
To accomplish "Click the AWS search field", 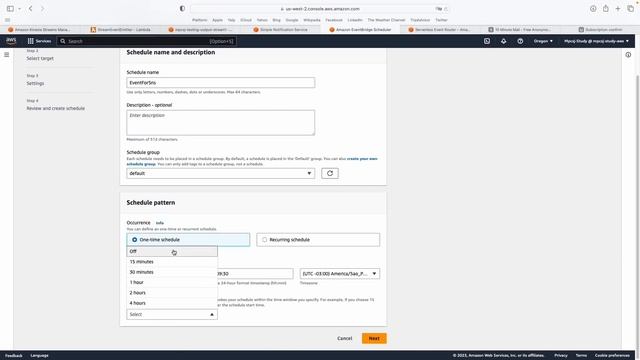I will coord(147,41).
